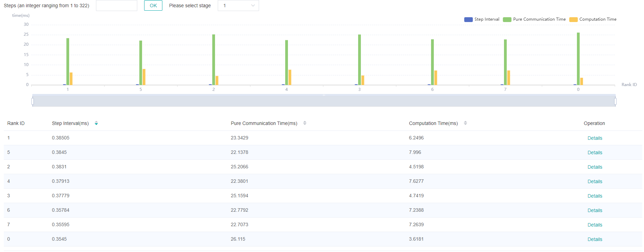The height and width of the screenshot is (252, 644).
Task: Sort by Computation Time column icon
Action: click(465, 123)
